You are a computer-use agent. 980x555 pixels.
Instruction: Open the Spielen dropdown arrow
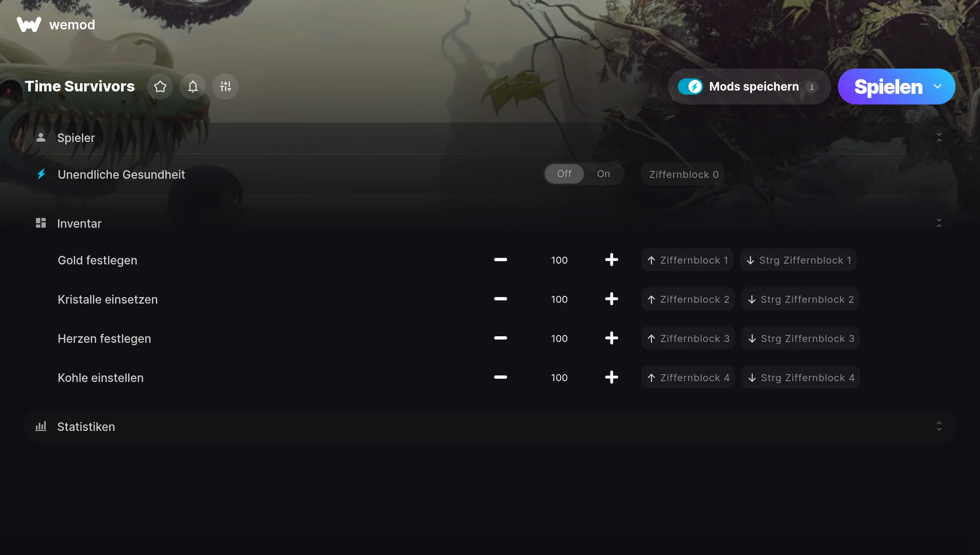tap(938, 87)
